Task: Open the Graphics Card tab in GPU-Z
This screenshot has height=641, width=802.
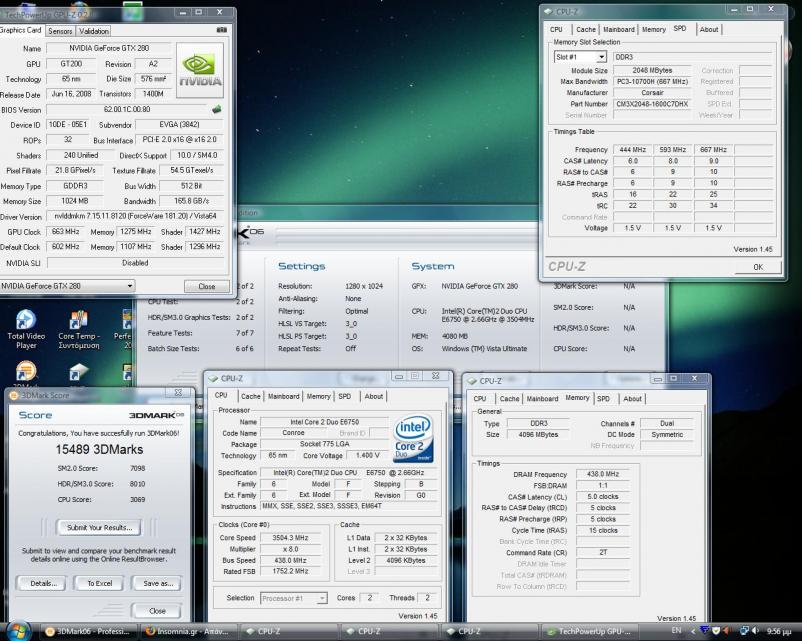Action: coord(20,30)
